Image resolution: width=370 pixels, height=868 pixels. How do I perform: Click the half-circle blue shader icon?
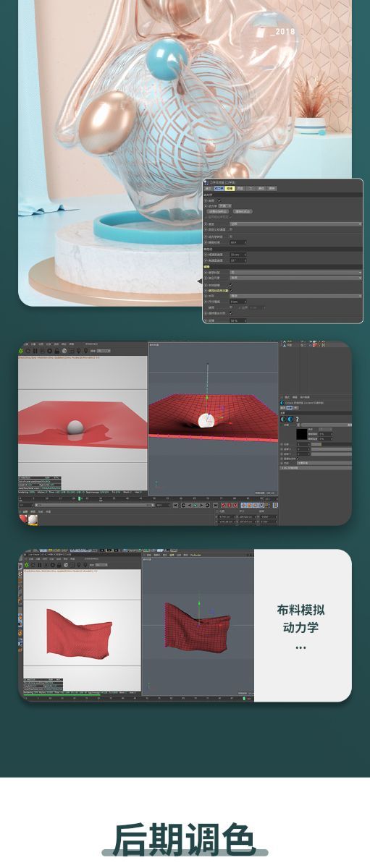point(290,419)
